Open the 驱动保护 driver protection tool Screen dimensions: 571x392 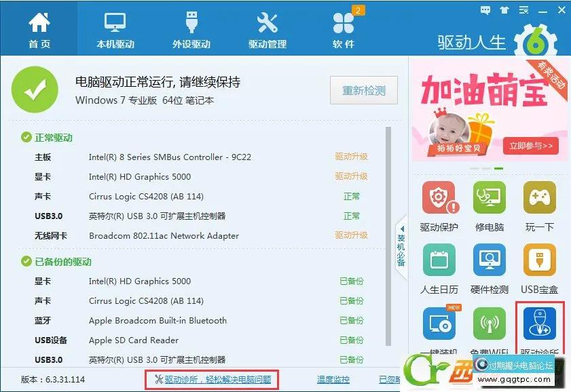(x=439, y=199)
